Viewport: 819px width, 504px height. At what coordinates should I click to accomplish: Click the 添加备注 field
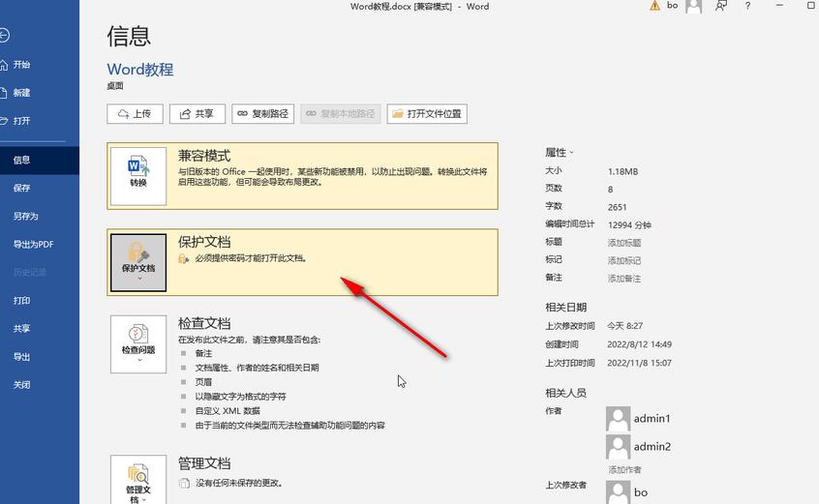(624, 279)
